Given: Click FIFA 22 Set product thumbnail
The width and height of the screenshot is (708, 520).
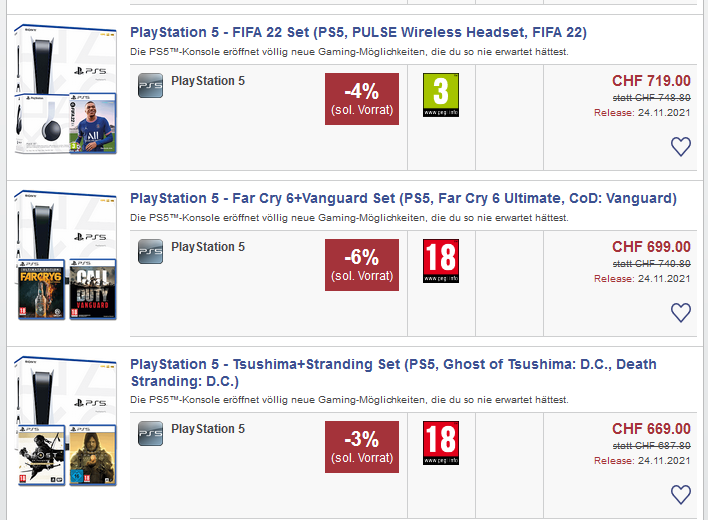Looking at the screenshot, I should pyautogui.click(x=66, y=92).
